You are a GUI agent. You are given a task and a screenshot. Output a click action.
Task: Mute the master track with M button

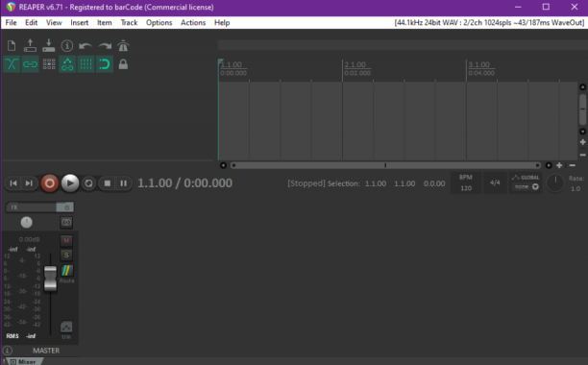click(66, 240)
